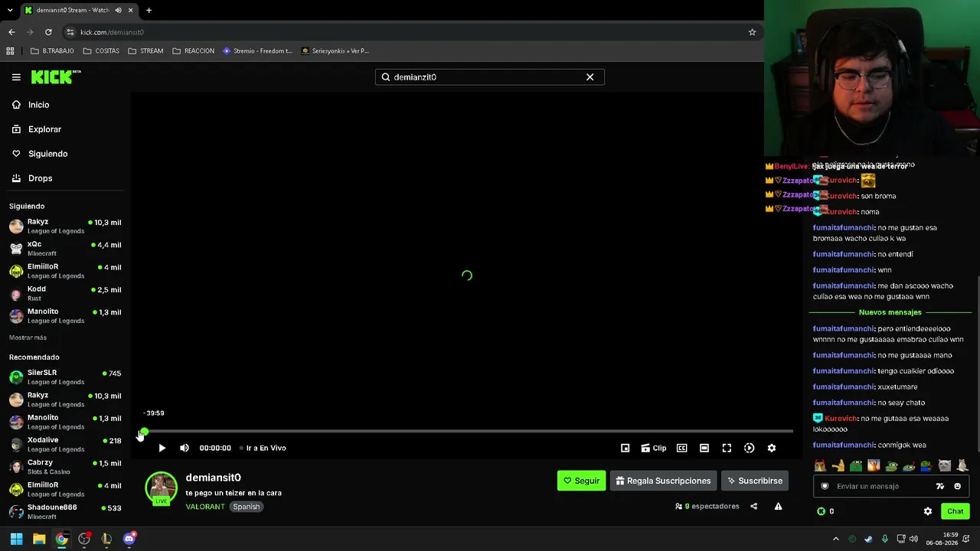Open the browser tab search dropdown
This screenshot has height=551, width=980.
[10, 10]
